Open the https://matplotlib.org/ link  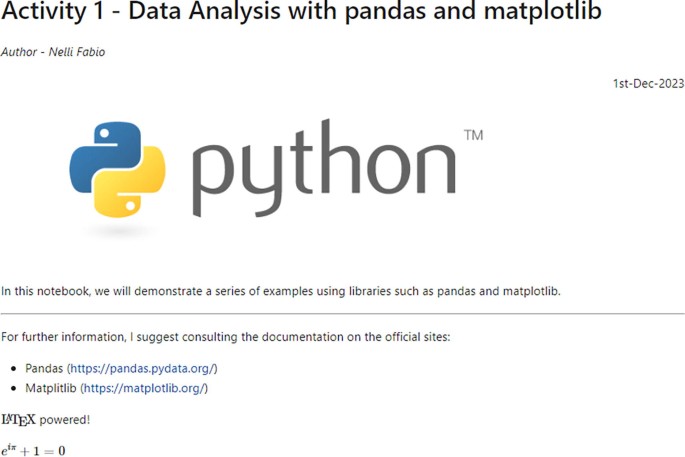[144, 388]
